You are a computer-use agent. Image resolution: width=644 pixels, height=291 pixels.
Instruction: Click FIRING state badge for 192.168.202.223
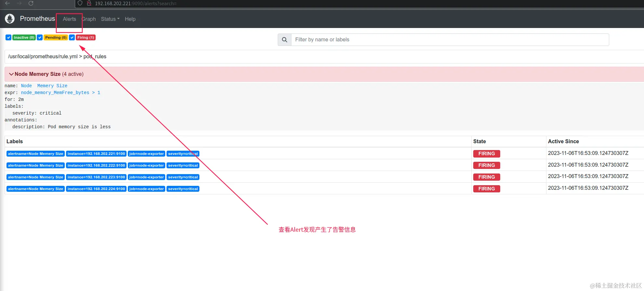click(x=487, y=177)
